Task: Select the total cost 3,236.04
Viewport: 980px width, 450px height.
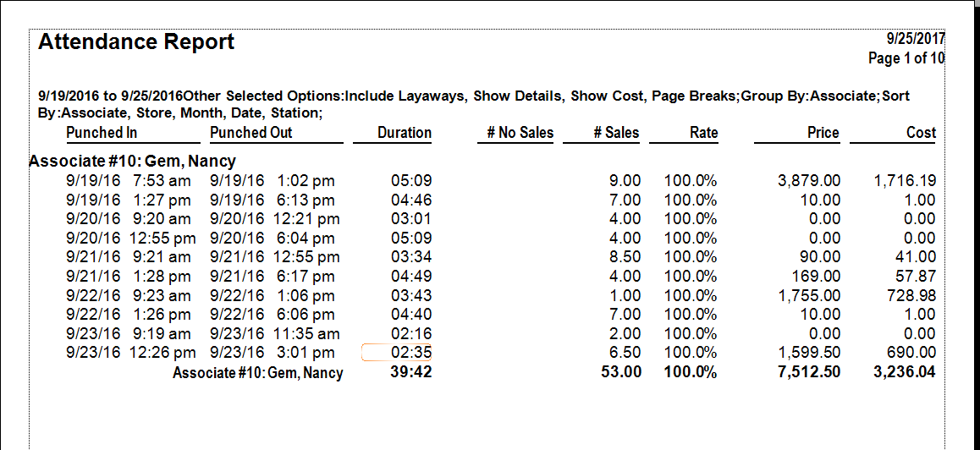Action: (x=904, y=372)
